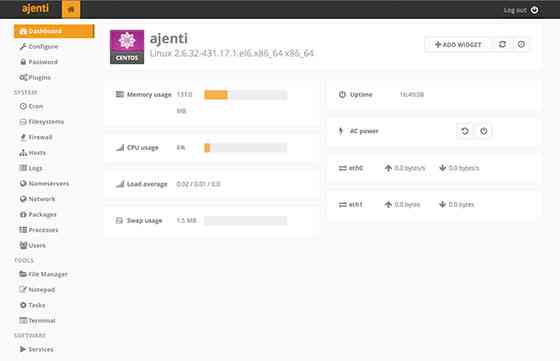Click the Logs icon in sidebar

click(x=23, y=168)
